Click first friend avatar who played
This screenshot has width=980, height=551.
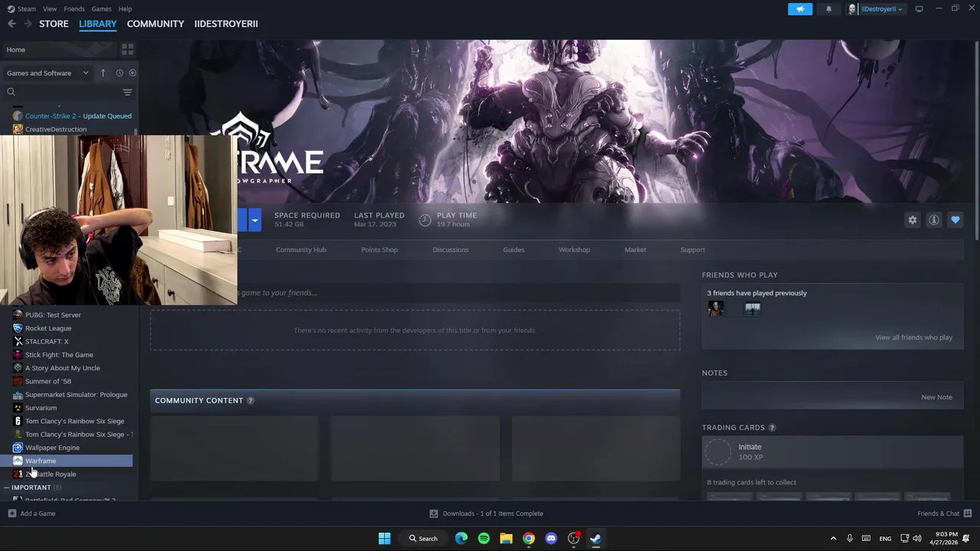pyautogui.click(x=716, y=308)
